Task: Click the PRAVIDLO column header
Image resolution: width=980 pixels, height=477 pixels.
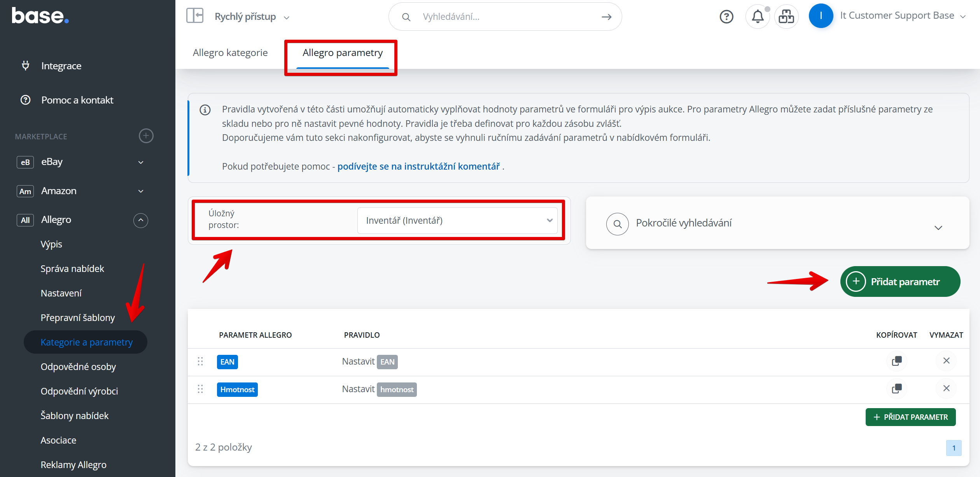Action: 362,335
